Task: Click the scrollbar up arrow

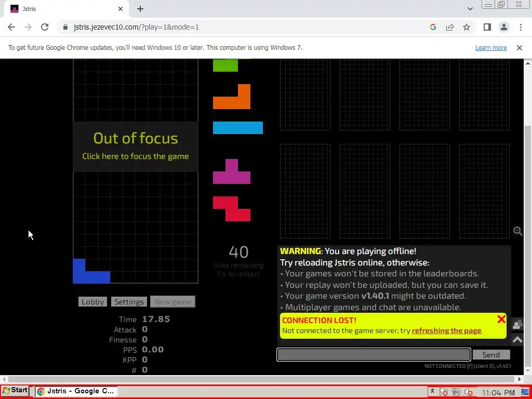Action: [x=528, y=63]
